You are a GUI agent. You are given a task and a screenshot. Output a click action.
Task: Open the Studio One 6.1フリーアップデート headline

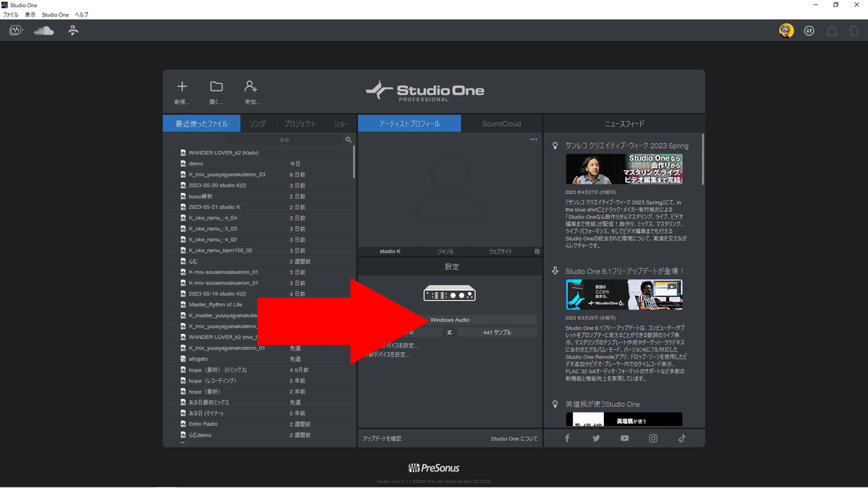(624, 270)
